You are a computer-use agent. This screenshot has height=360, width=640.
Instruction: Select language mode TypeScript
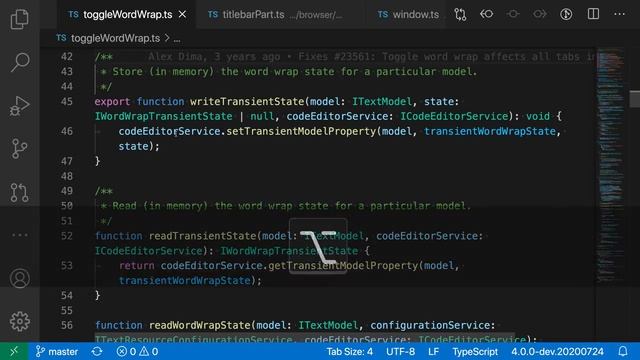[x=475, y=351]
